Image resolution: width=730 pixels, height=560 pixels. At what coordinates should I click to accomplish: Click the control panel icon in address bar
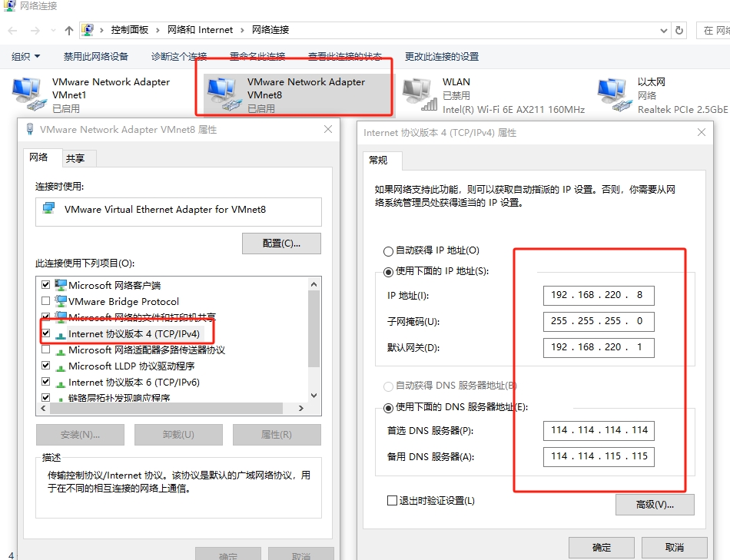click(x=88, y=30)
